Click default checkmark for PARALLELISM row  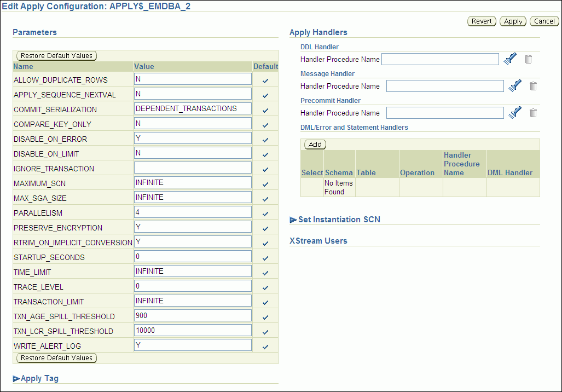pos(265,214)
